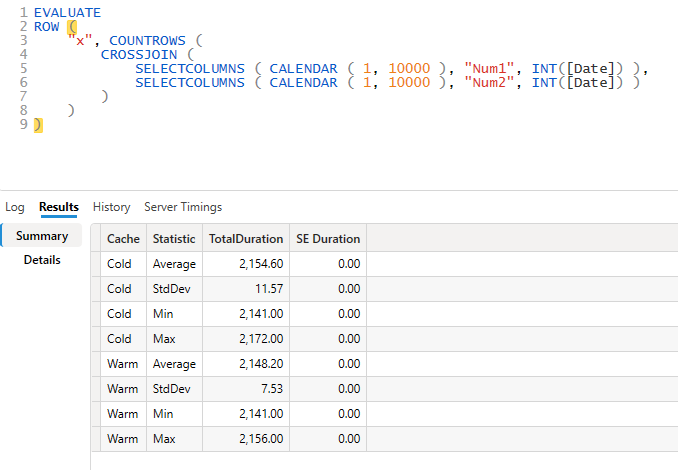Click the CALENDAR function on line 6
Image resolution: width=678 pixels, height=470 pixels.
coord(303,83)
